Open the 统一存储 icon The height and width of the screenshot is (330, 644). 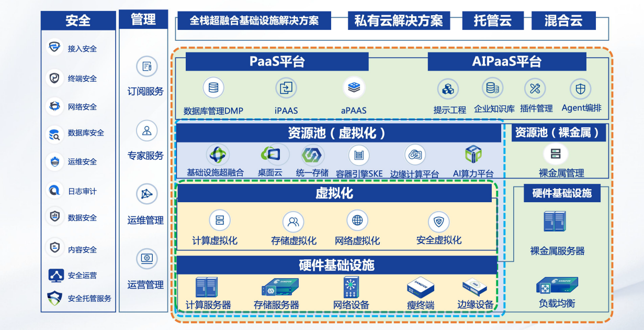point(312,155)
